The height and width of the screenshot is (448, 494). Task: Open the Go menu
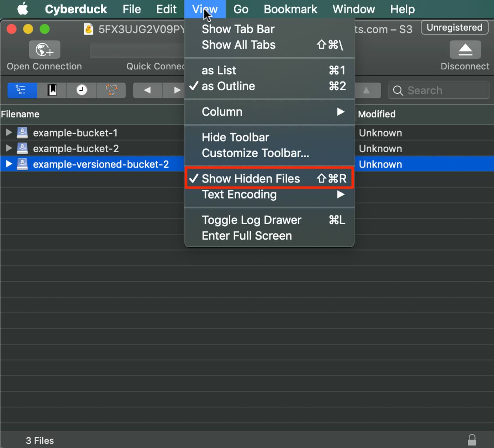coord(241,9)
